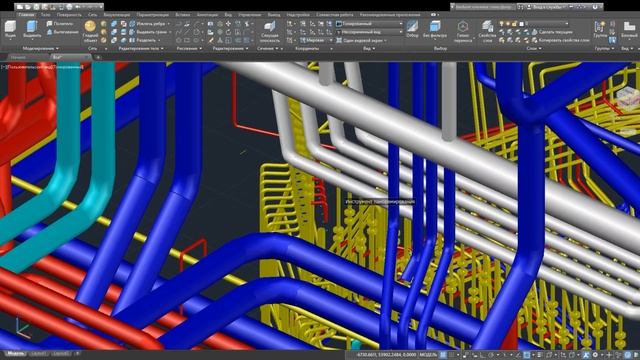Click the white layer color swatch
Image resolution: width=640 pixels, height=360 pixels.
521,24
